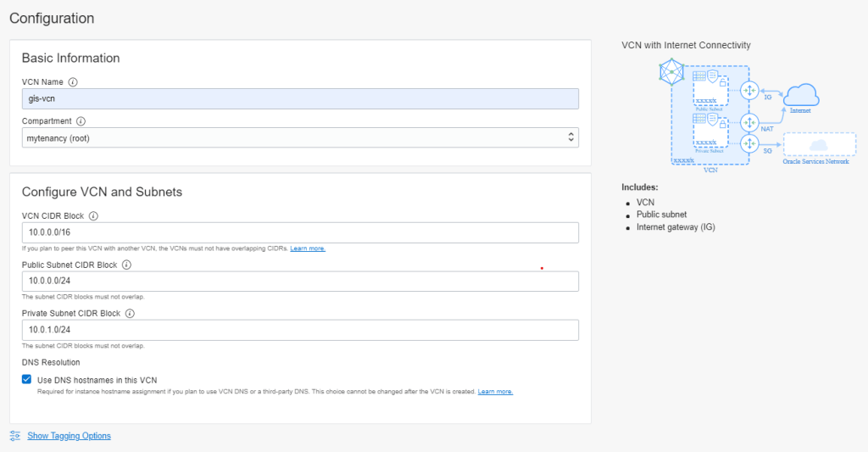
Task: Click the Oracle Services Network box in diagram
Action: tap(819, 148)
